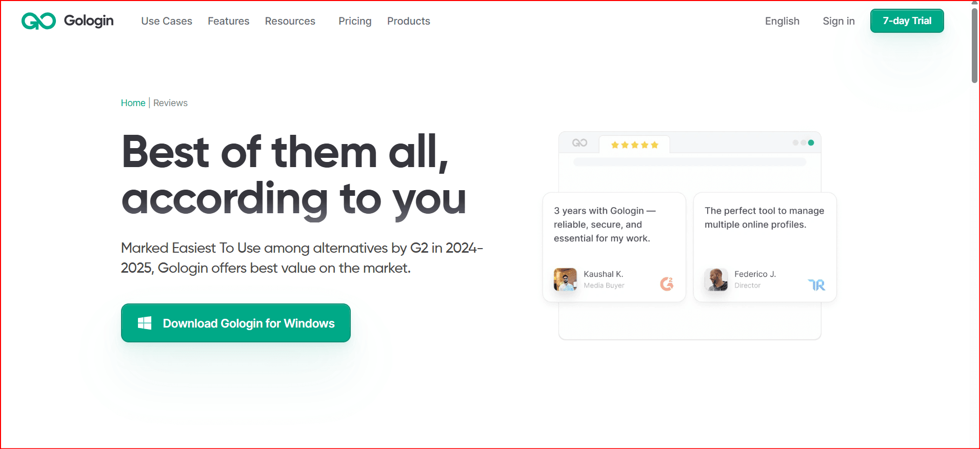The height and width of the screenshot is (449, 980).
Task: Expand the Features navigation menu
Action: (228, 21)
